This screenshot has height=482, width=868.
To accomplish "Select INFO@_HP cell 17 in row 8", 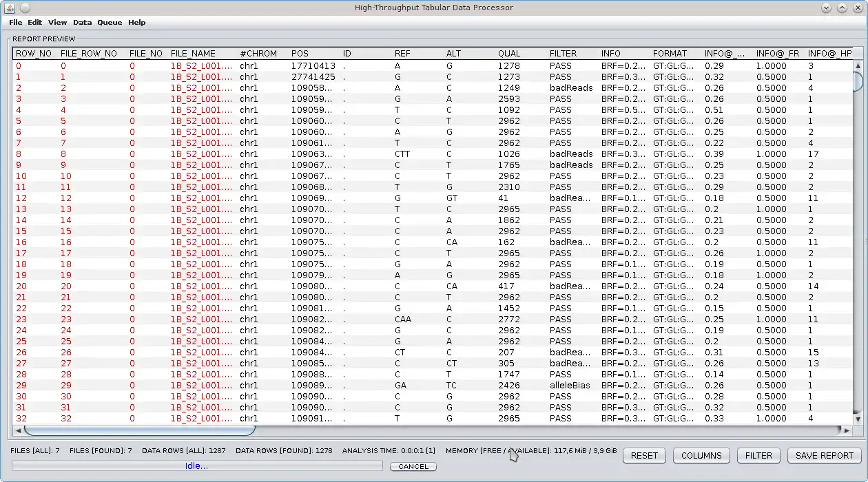I will tap(829, 154).
